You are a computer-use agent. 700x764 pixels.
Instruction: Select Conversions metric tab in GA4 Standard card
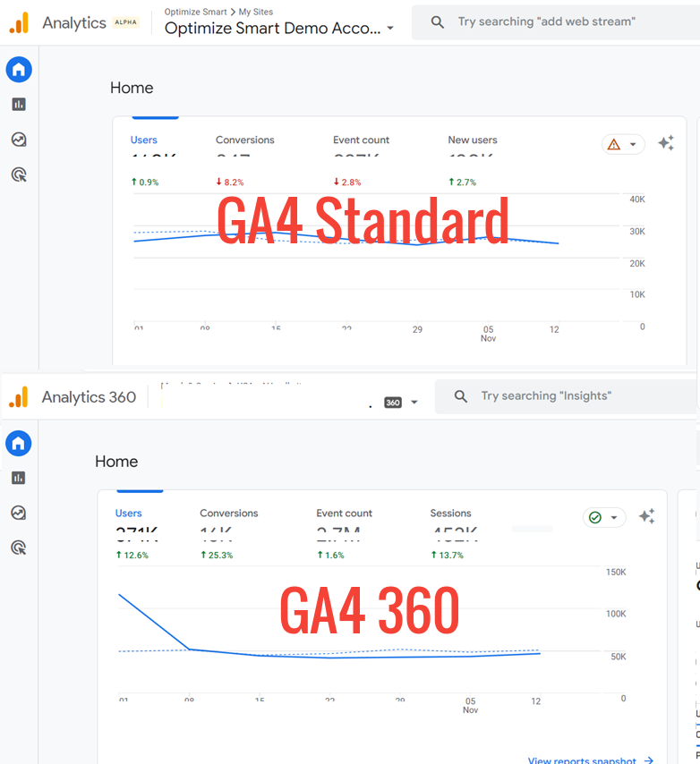point(244,140)
